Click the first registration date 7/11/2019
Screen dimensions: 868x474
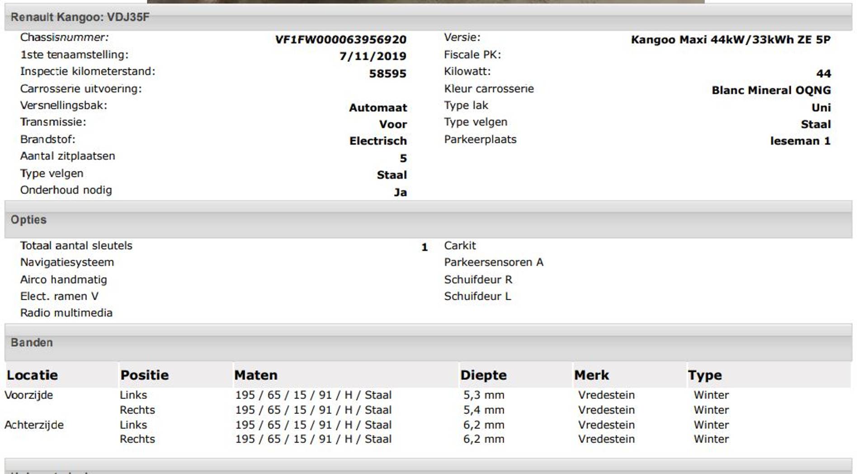tap(373, 57)
